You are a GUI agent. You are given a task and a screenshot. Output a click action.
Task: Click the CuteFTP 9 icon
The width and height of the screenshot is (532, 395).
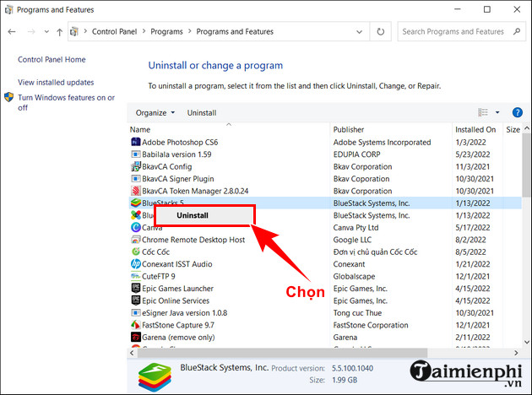tap(136, 276)
